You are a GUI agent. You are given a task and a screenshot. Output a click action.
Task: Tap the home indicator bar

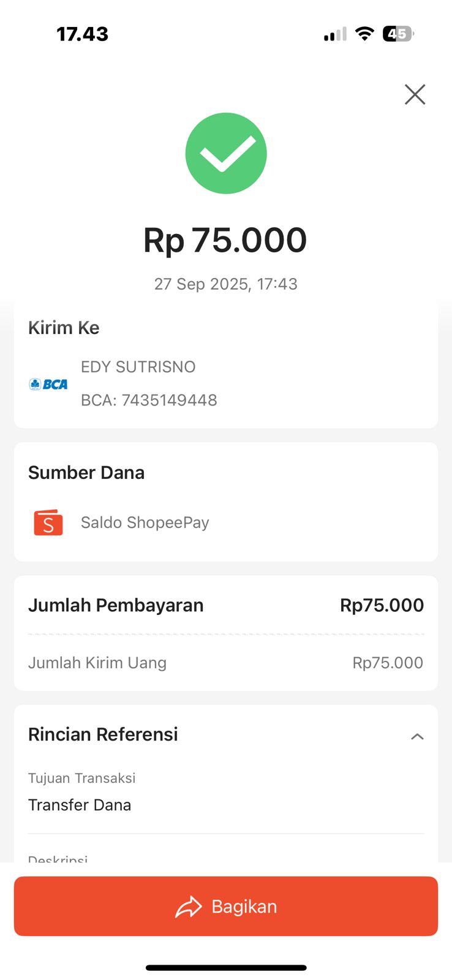click(x=226, y=968)
